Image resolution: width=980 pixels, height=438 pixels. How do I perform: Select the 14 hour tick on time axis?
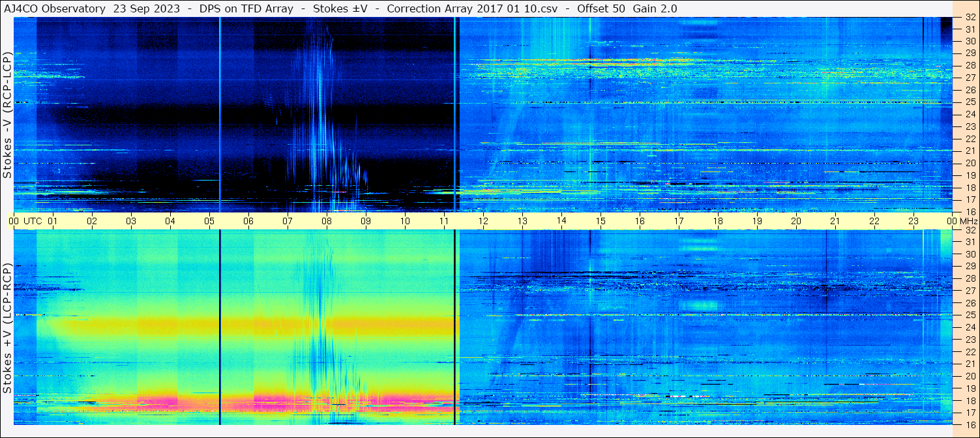pyautogui.click(x=561, y=221)
